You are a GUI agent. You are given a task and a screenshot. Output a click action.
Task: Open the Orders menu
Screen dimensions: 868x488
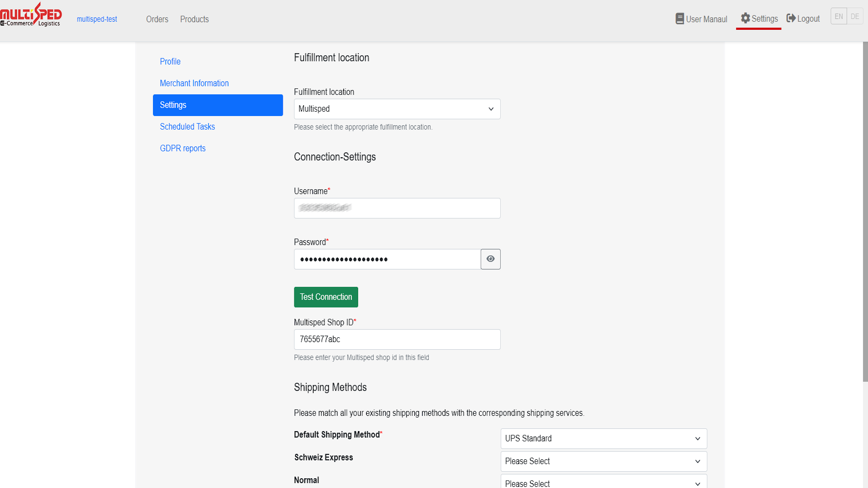[x=157, y=20]
